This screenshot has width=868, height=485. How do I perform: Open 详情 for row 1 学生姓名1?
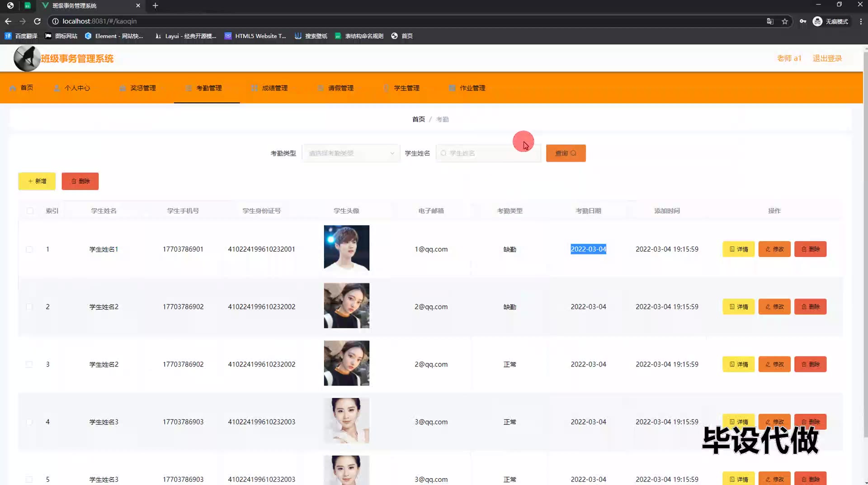[x=739, y=249]
